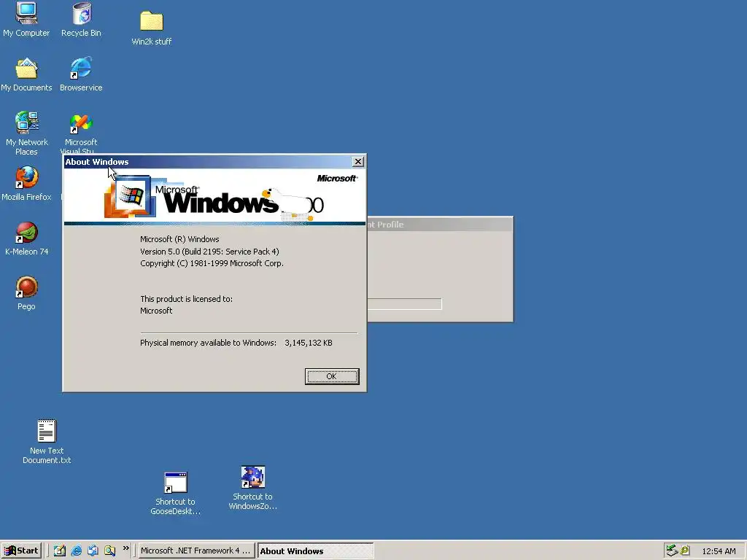The image size is (747, 560).
Task: Click This product is licensed to text
Action: 186,299
